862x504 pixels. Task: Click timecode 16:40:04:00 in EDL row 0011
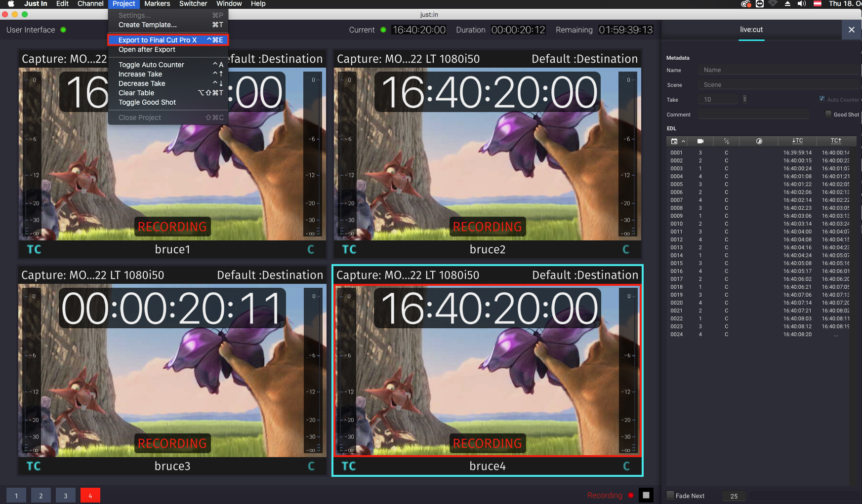pos(797,232)
